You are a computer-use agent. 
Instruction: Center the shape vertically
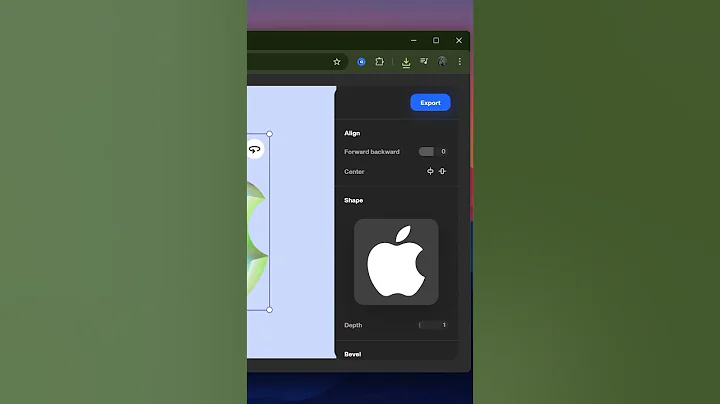click(x=442, y=171)
